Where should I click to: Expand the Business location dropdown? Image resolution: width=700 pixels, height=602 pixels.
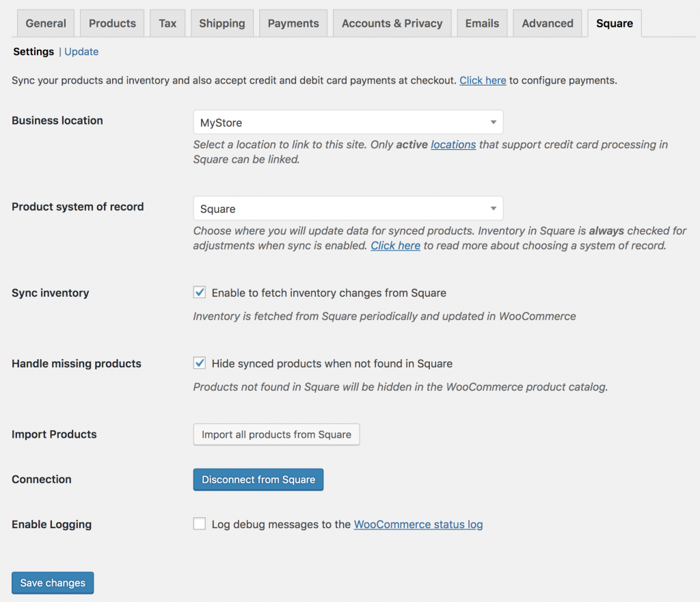pos(348,122)
